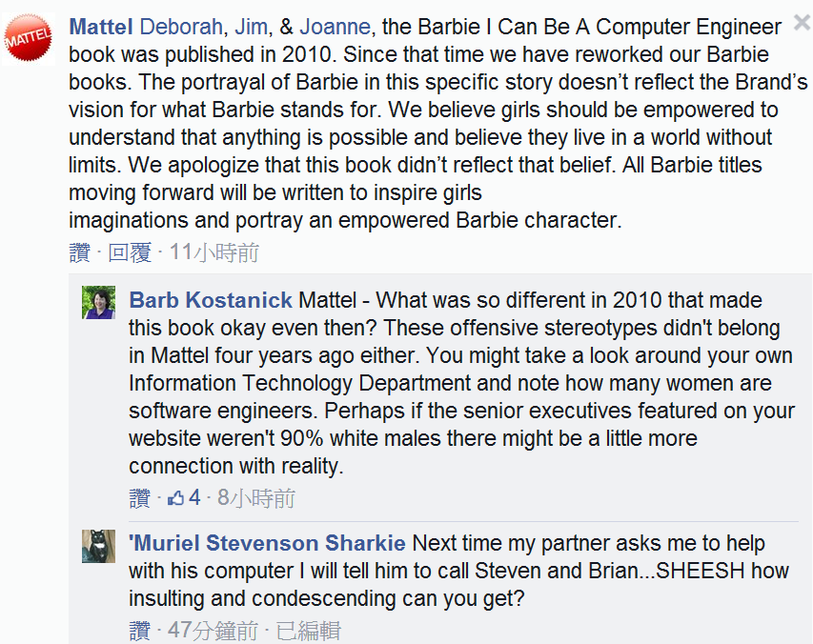Click the Mattel logo avatar
This screenshot has width=813, height=644.
click(x=30, y=39)
